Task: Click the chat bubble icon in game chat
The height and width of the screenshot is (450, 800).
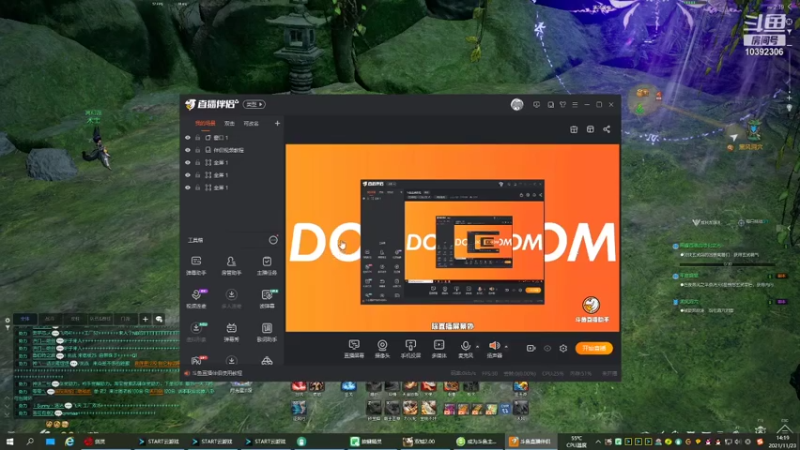Action: 159,319
